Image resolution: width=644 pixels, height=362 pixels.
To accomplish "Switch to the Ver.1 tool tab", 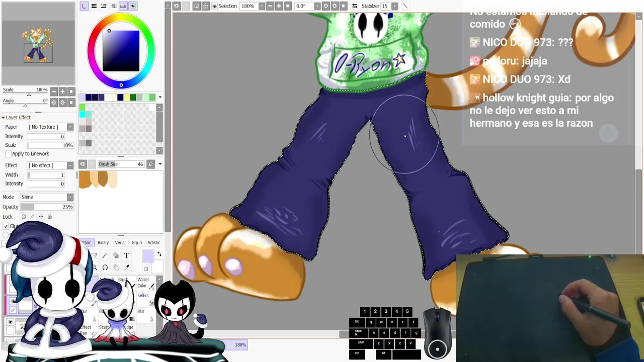I will coord(120,242).
